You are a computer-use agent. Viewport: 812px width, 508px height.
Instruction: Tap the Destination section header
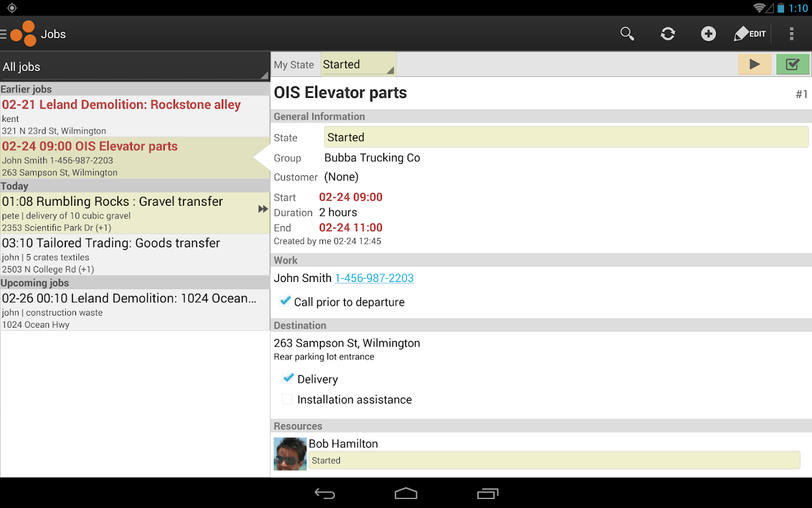541,325
